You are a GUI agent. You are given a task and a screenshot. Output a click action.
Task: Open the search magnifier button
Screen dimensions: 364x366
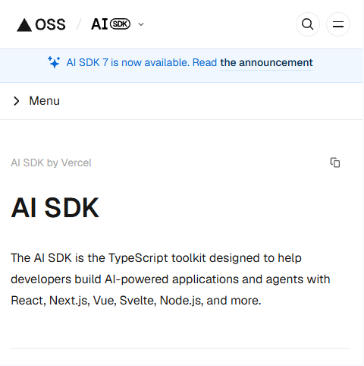coord(308,24)
